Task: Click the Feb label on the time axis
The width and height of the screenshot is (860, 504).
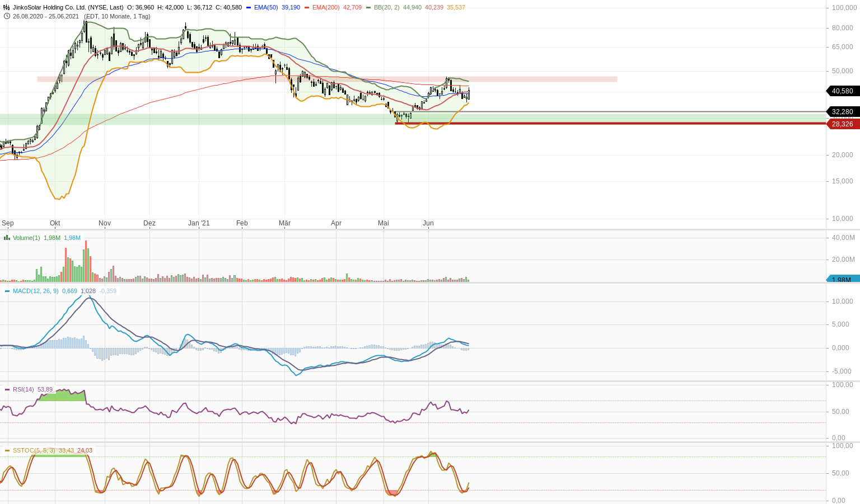Action: [242, 223]
